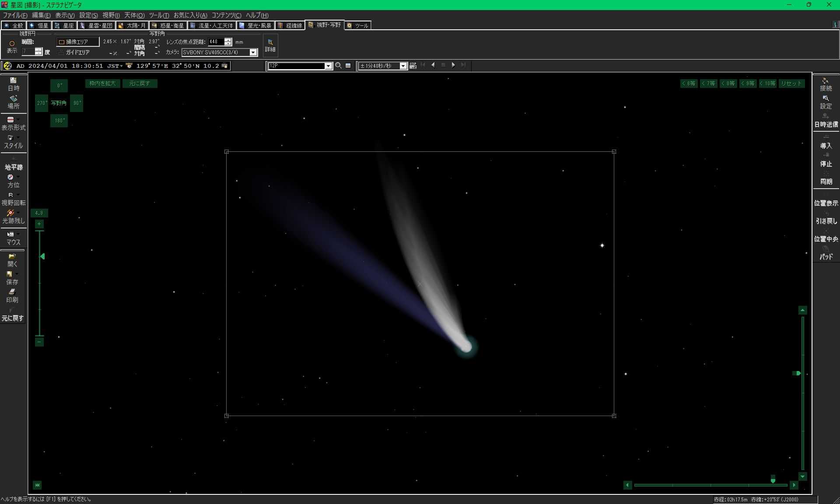This screenshot has width=840, height=504.
Task: Click the リセット magnitude reset button
Action: point(791,84)
